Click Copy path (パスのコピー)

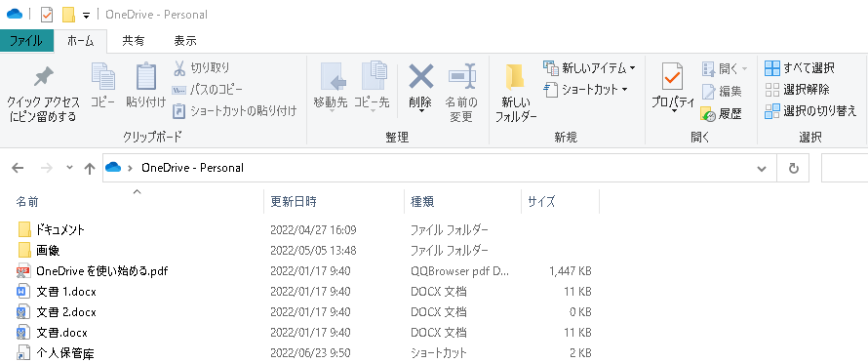click(x=208, y=89)
